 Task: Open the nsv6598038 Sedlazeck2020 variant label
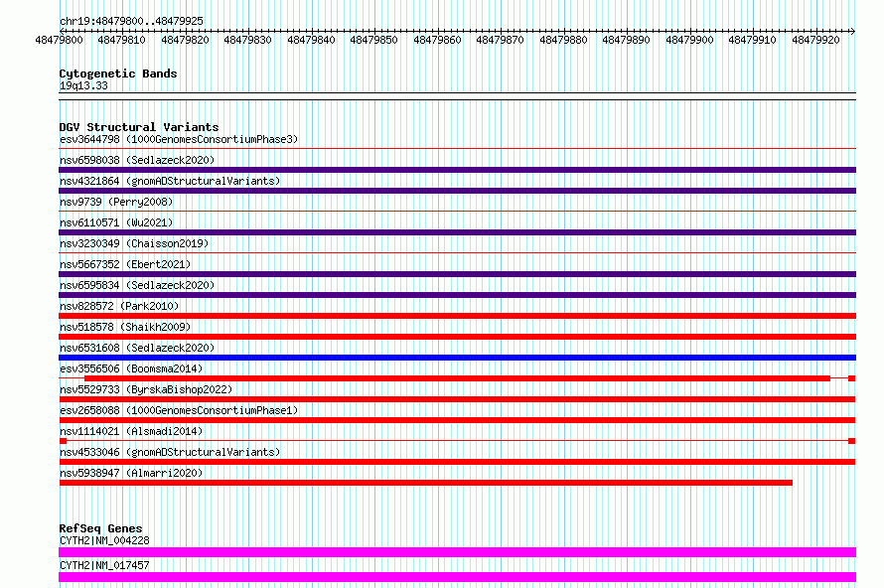coord(137,160)
